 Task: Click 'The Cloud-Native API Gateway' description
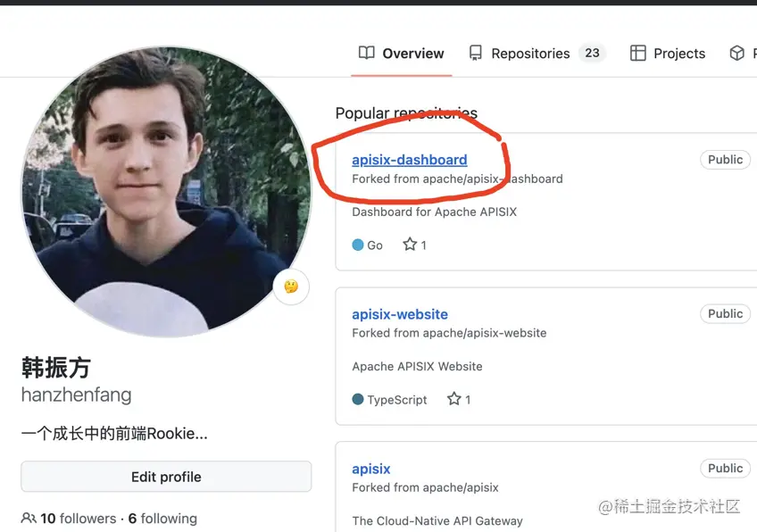coord(437,521)
